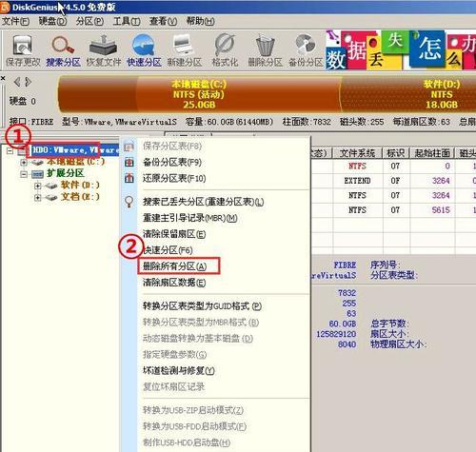476x452 pixels.
Task: Expand the 软件(D:) tree node
Action: (37, 186)
